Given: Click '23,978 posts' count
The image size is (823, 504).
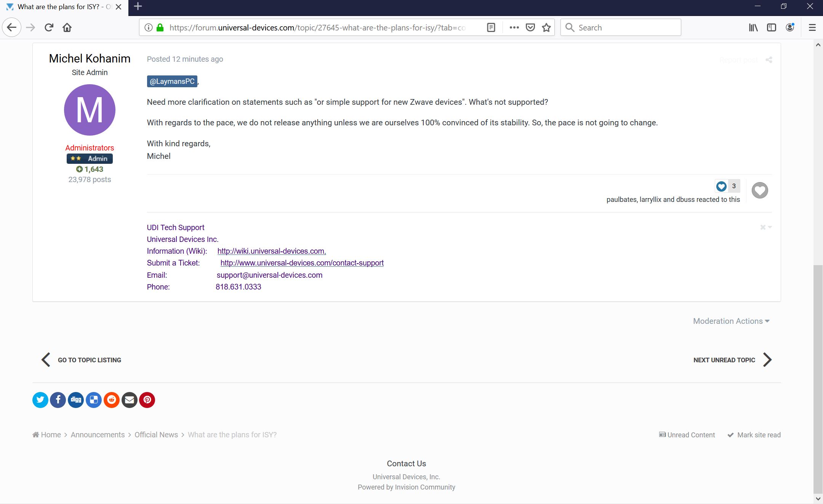Looking at the screenshot, I should pyautogui.click(x=90, y=179).
